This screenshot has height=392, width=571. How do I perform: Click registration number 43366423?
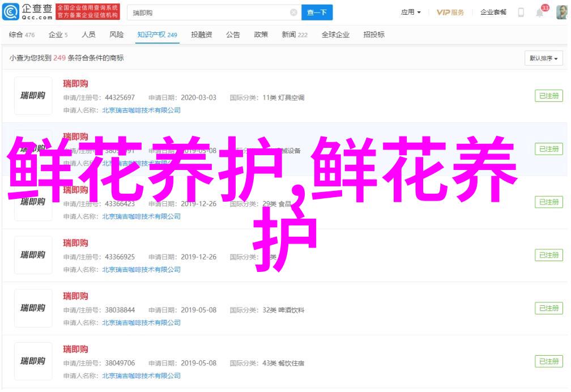pos(120,204)
